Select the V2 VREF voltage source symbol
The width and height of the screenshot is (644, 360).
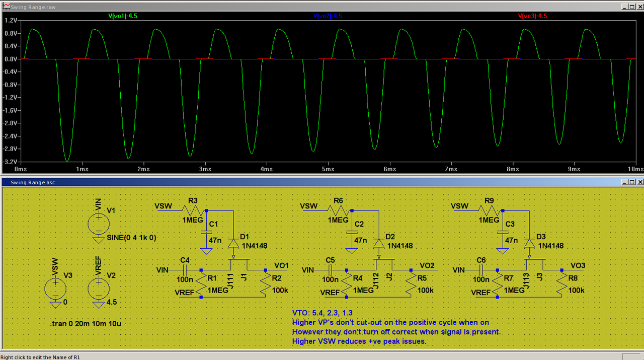pyautogui.click(x=99, y=289)
